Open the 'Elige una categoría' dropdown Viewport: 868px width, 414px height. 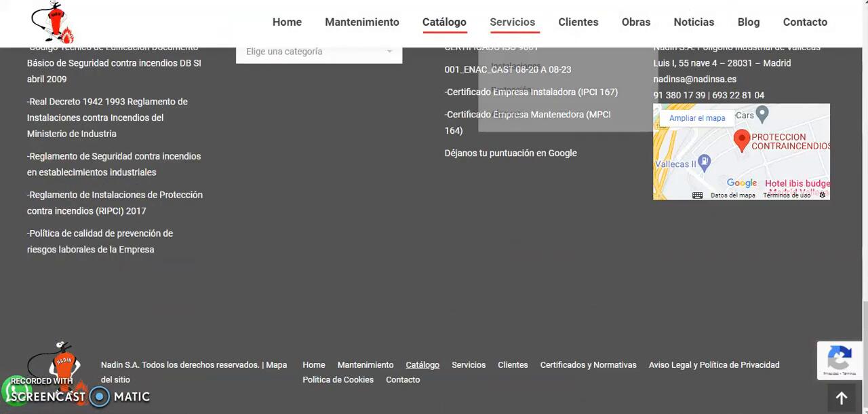click(319, 52)
